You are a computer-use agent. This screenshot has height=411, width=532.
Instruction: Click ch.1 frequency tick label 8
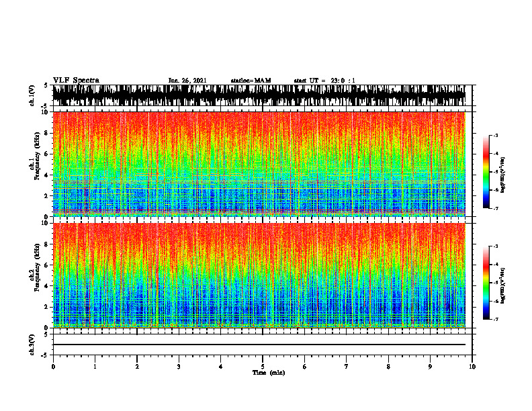47,133
